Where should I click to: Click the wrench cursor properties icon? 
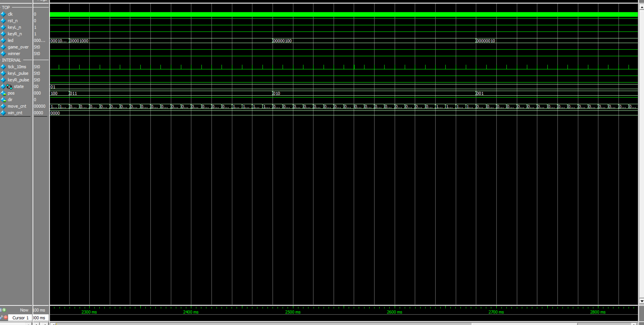2,317
